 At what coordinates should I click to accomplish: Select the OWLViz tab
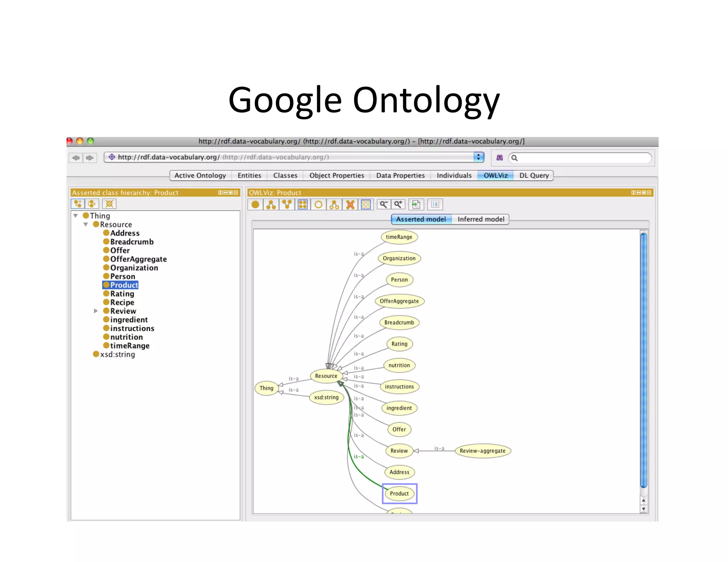click(x=496, y=175)
